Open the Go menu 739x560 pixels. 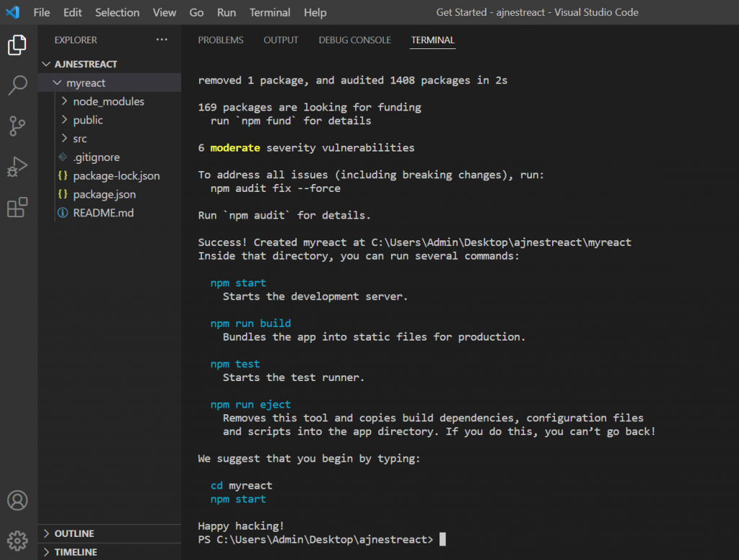pos(196,12)
